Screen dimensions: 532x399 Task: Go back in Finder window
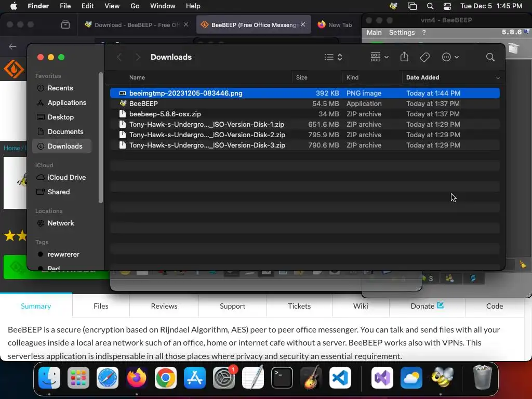pos(119,57)
